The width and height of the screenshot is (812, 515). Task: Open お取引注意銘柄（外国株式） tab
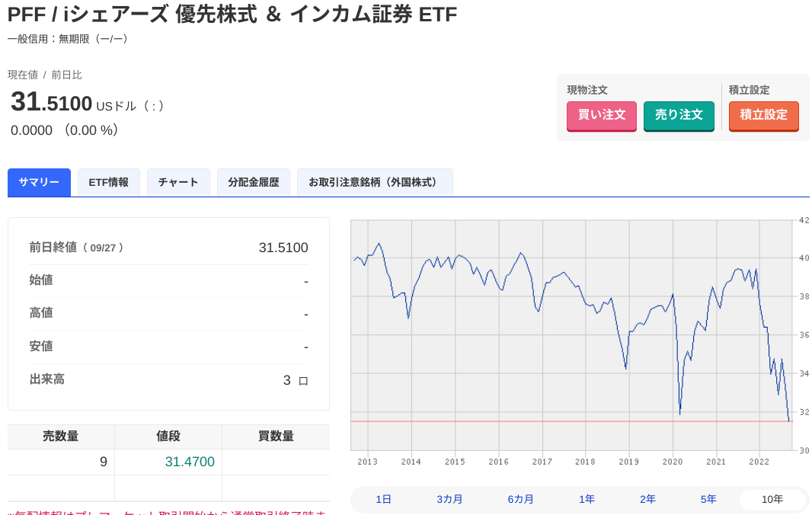(x=375, y=182)
